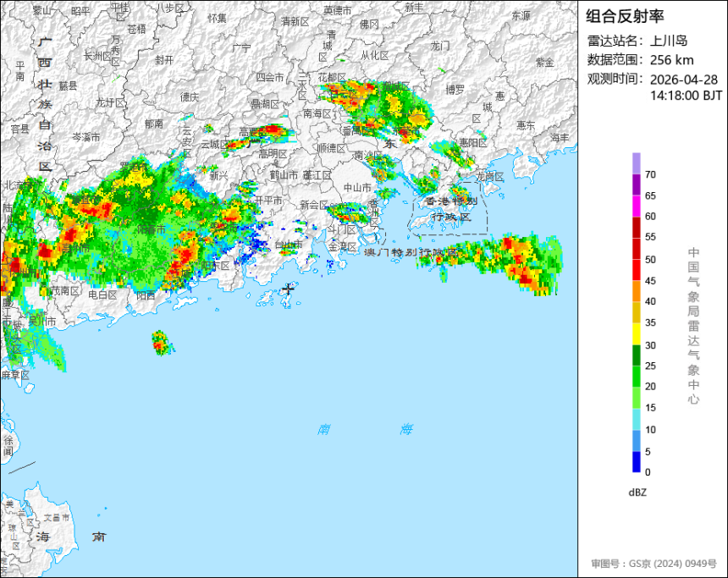Viewport: 728px width, 578px height.
Task: Click legend value 20
Action: [x=650, y=386]
